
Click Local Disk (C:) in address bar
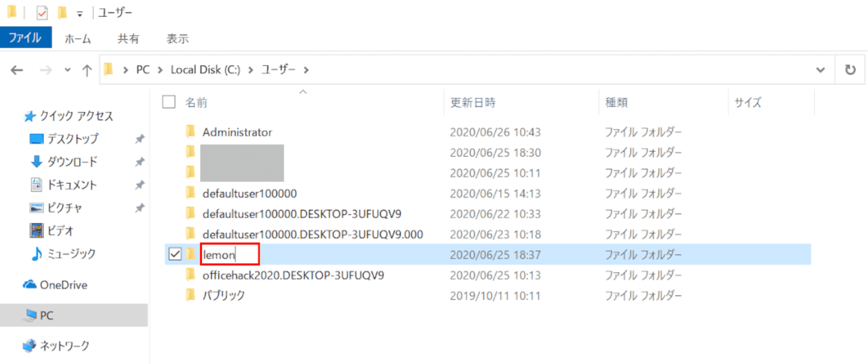[x=205, y=70]
